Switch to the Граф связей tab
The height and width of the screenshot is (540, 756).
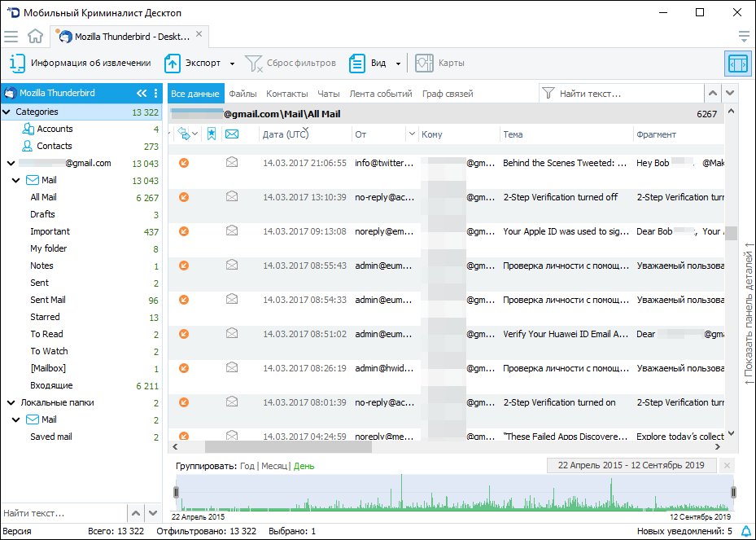point(448,94)
